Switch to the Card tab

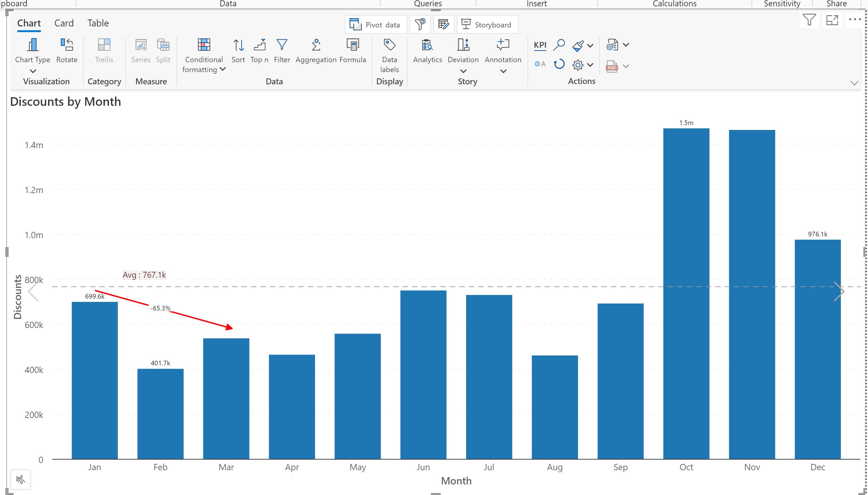pos(64,23)
